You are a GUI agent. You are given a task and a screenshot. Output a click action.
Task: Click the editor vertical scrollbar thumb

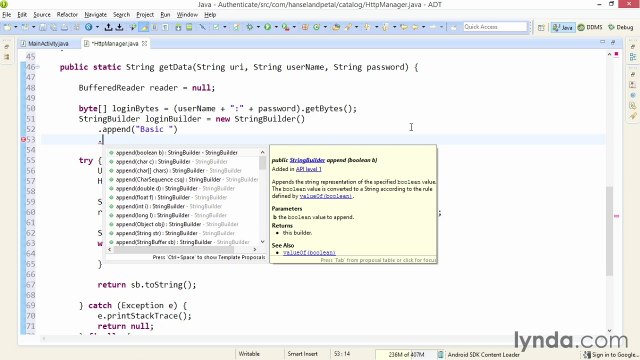pos(609,231)
